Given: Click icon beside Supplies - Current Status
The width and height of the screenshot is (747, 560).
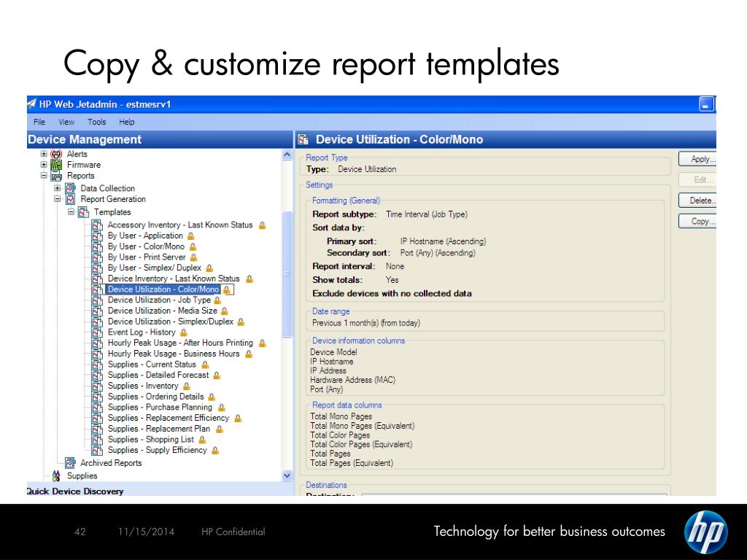Looking at the screenshot, I should pyautogui.click(x=97, y=365).
